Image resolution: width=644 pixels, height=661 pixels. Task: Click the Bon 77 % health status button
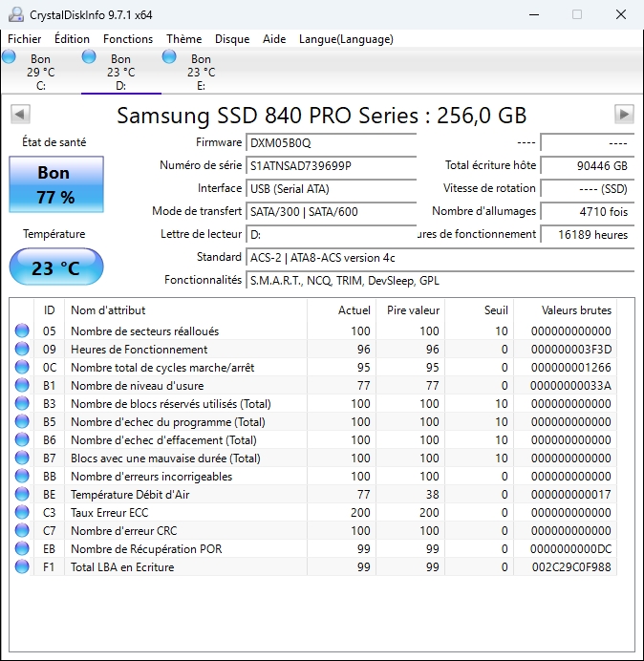[55, 184]
